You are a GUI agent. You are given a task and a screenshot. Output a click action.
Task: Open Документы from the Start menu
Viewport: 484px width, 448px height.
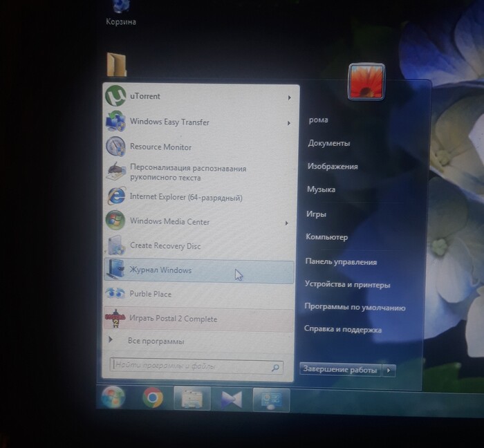click(x=328, y=143)
